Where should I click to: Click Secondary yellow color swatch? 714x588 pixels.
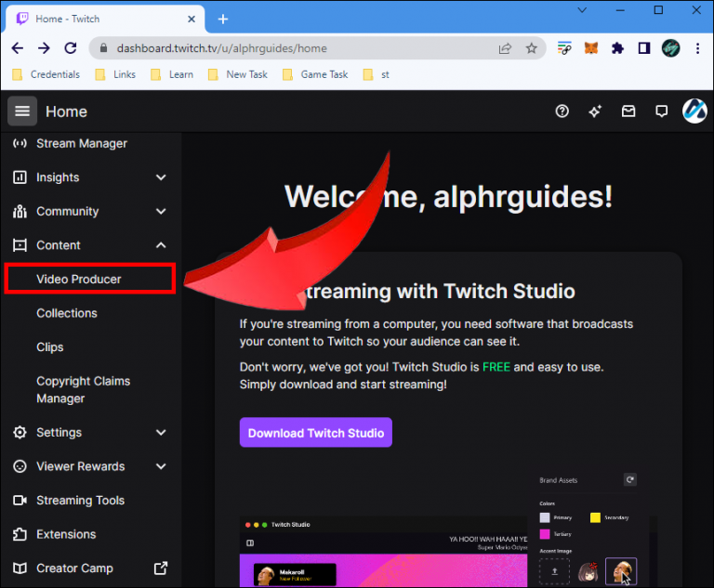coord(595,517)
